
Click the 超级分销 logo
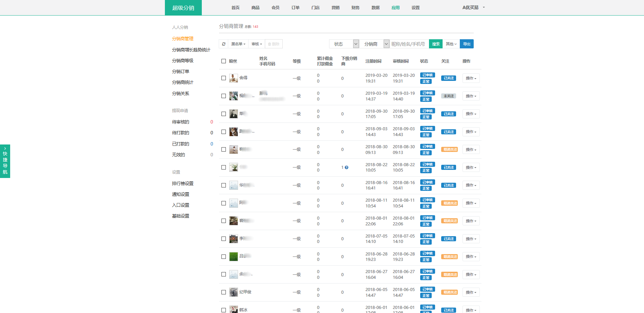(x=183, y=8)
